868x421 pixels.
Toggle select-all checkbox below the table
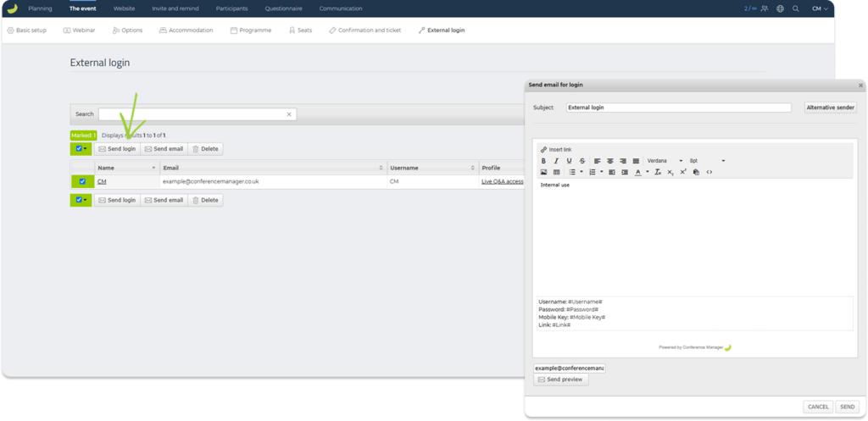point(79,200)
